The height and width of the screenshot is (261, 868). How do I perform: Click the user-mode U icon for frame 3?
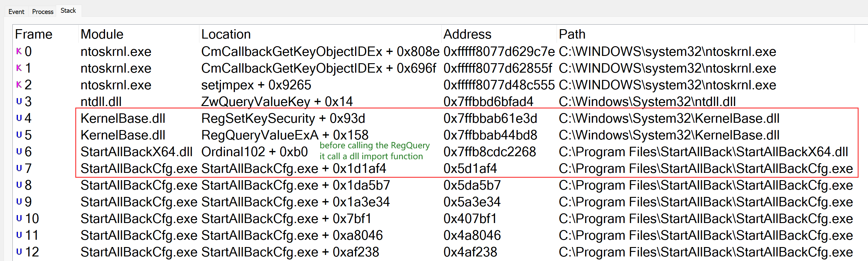(19, 101)
